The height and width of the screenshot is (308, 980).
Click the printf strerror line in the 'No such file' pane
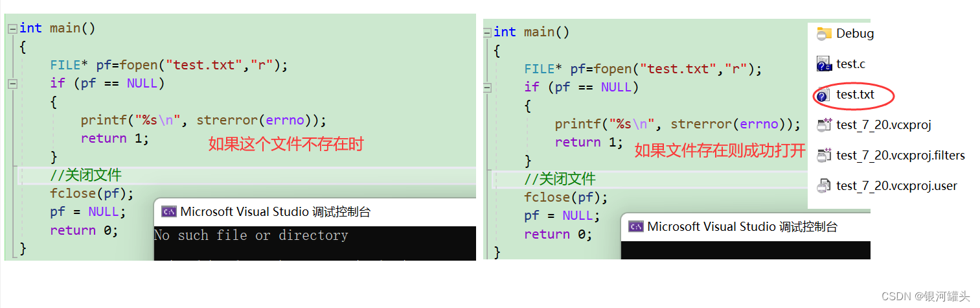click(204, 120)
